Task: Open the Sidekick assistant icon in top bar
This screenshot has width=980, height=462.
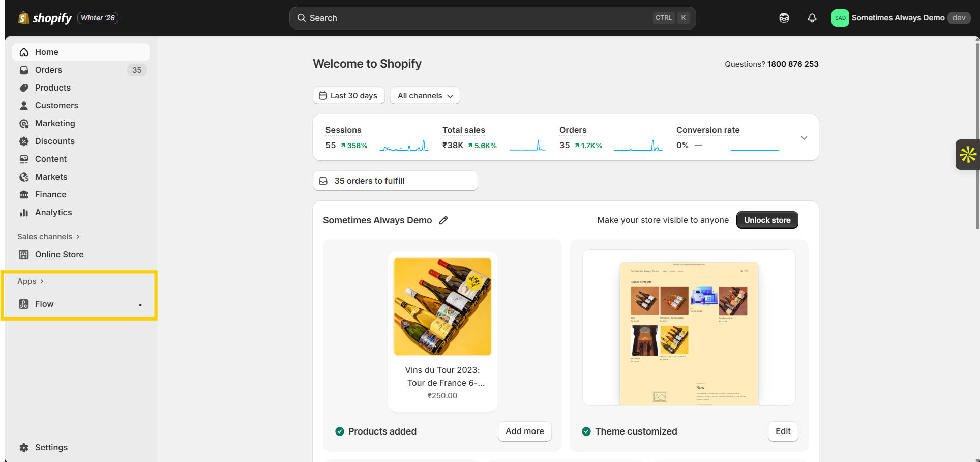Action: tap(784, 18)
